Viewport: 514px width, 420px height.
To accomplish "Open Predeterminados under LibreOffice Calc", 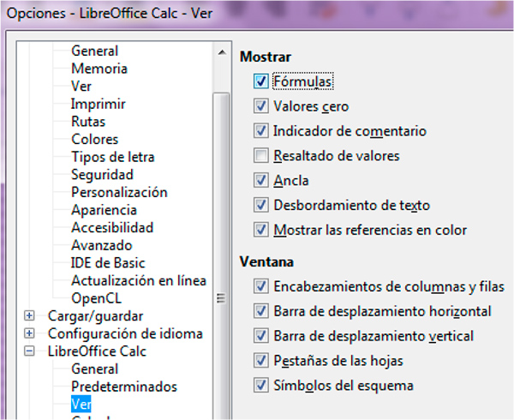I will click(123, 387).
